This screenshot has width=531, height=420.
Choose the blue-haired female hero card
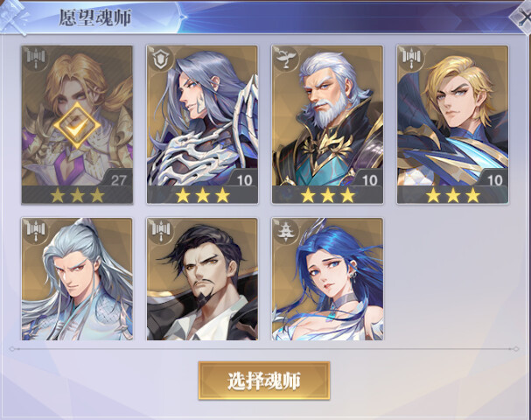pos(327,279)
